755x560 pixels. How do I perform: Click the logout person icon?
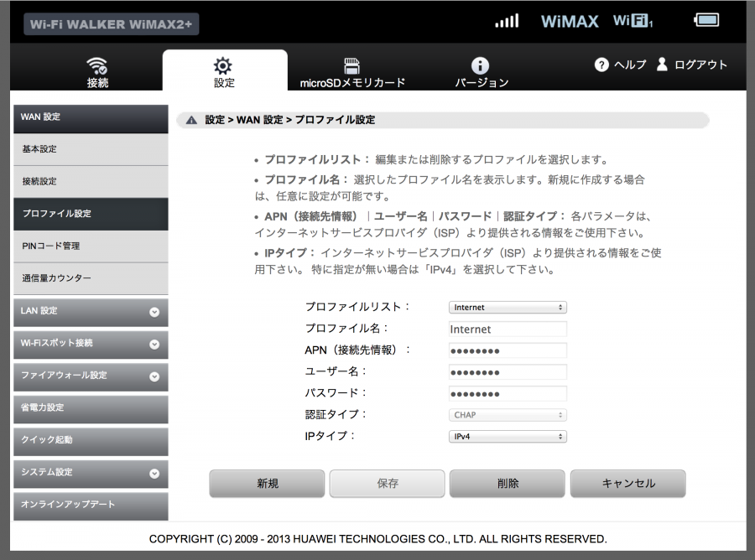[662, 65]
